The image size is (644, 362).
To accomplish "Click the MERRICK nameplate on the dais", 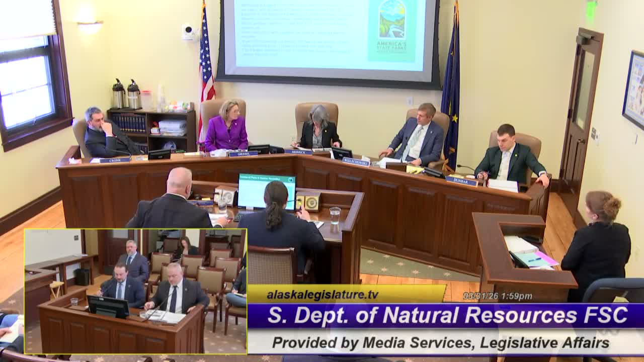I will pyautogui.click(x=298, y=151).
